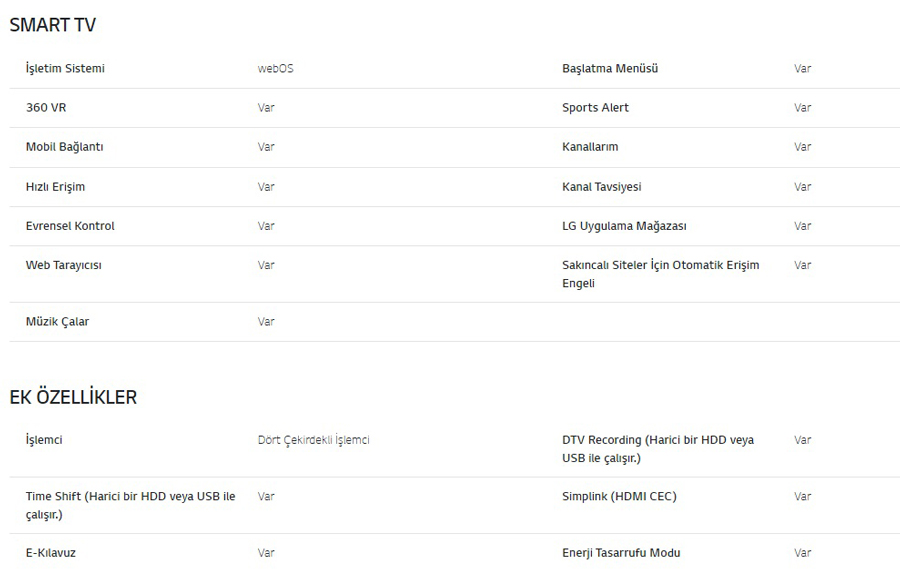900x569 pixels.
Task: Click the Sports Alert label
Action: point(595,107)
